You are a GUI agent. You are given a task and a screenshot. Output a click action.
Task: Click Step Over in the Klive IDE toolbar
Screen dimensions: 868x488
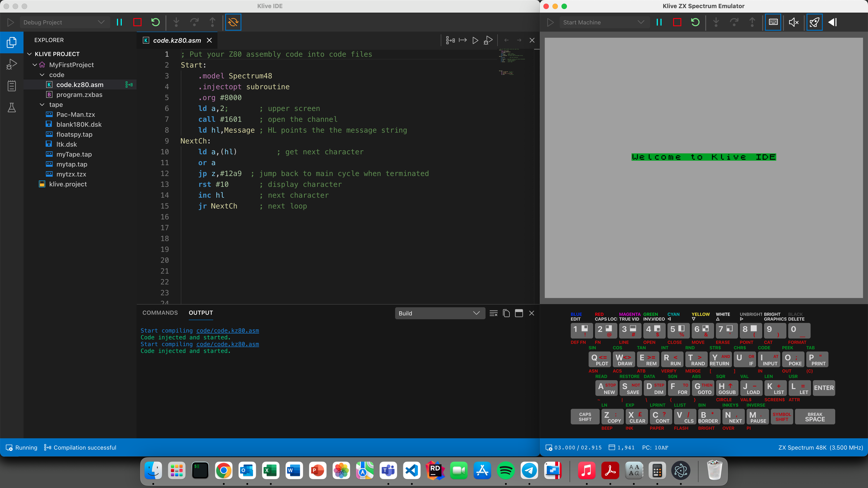click(x=194, y=22)
